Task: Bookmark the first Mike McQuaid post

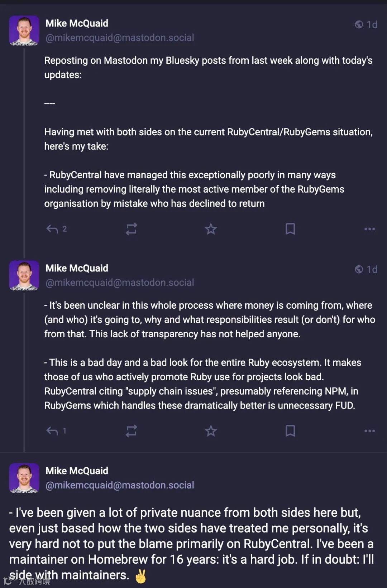Action: 290,229
